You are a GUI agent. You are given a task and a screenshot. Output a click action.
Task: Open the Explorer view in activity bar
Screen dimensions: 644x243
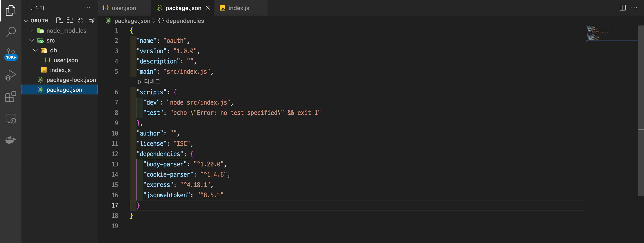click(11, 11)
